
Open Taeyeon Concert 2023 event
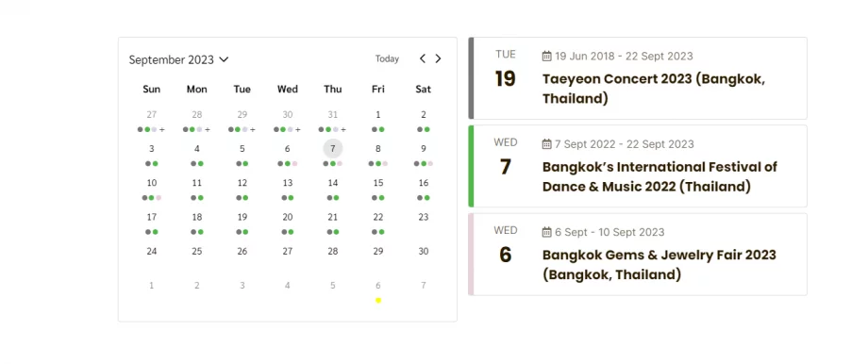pos(654,89)
